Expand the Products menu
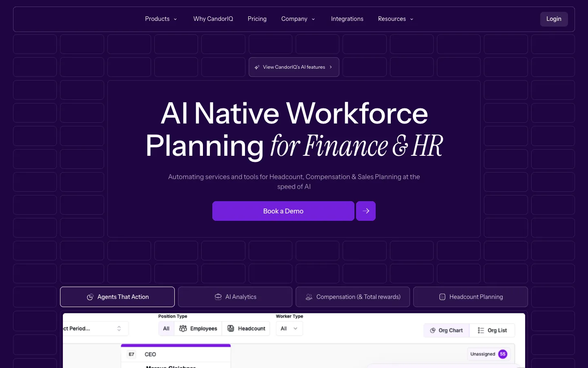Screen dimensions: 588x368 (161, 19)
